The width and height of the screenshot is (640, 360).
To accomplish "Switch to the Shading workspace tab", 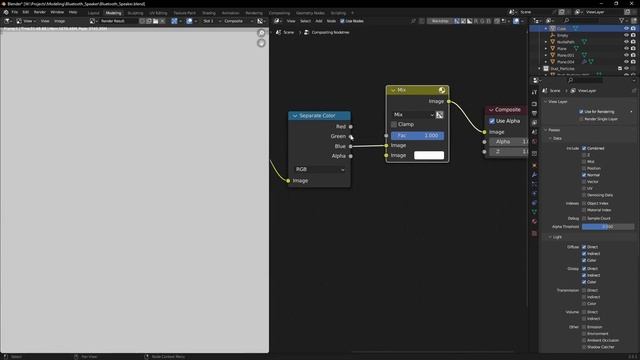I will tap(209, 13).
